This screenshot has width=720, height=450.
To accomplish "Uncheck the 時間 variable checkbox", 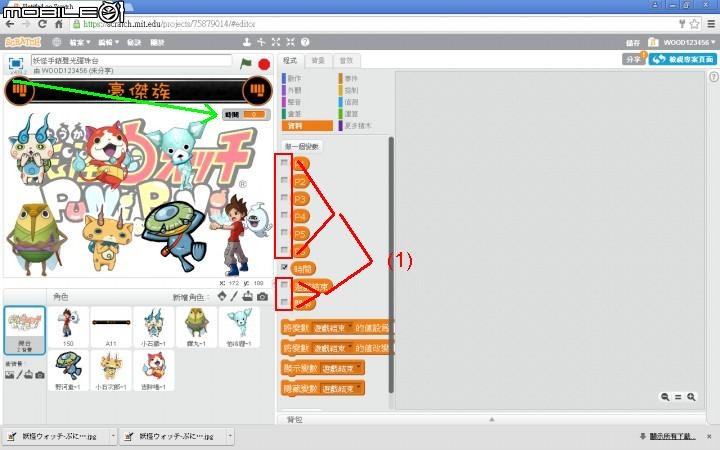I will click(284, 267).
